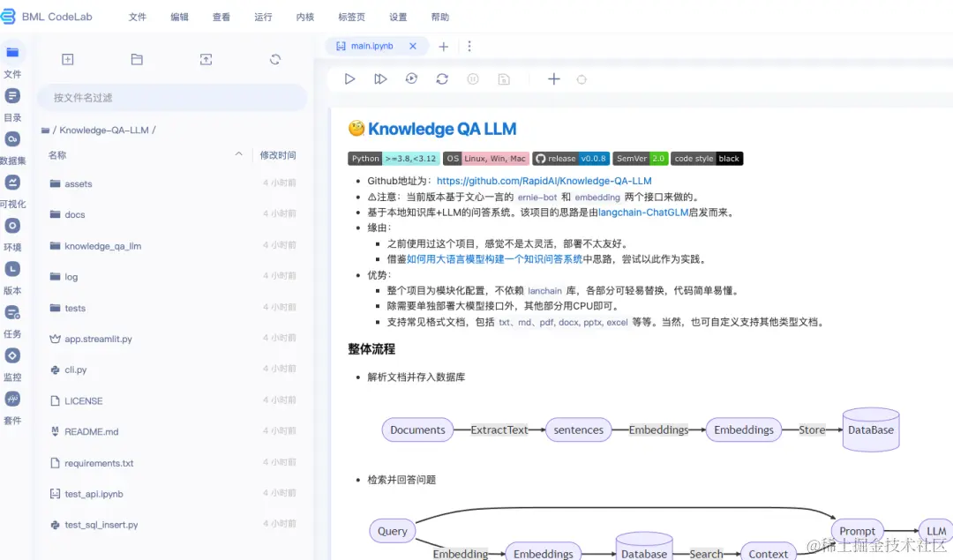Open the tab bar more options menu

[x=469, y=46]
